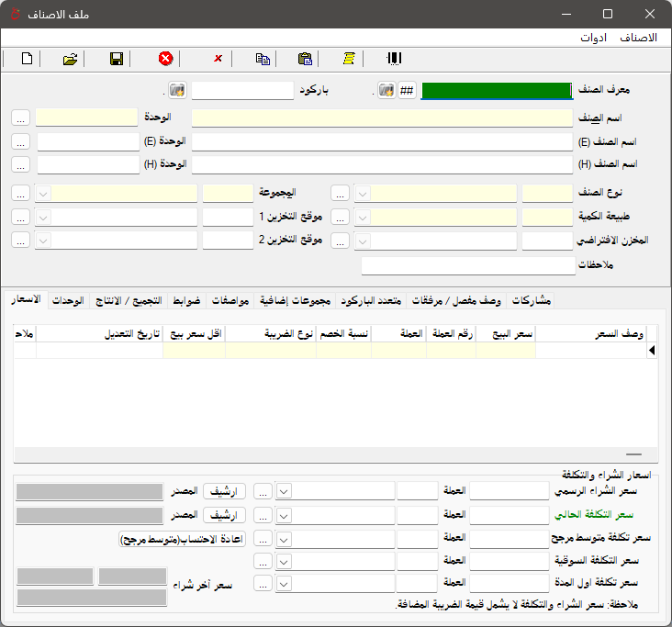Click the وصف السعر column header
This screenshot has height=627, width=672.
tap(590, 333)
